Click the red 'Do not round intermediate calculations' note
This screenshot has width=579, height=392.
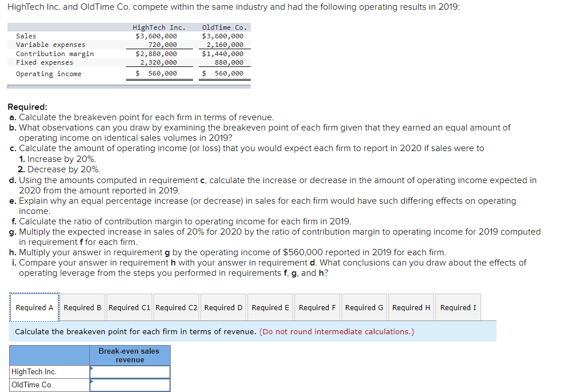pos(337,331)
